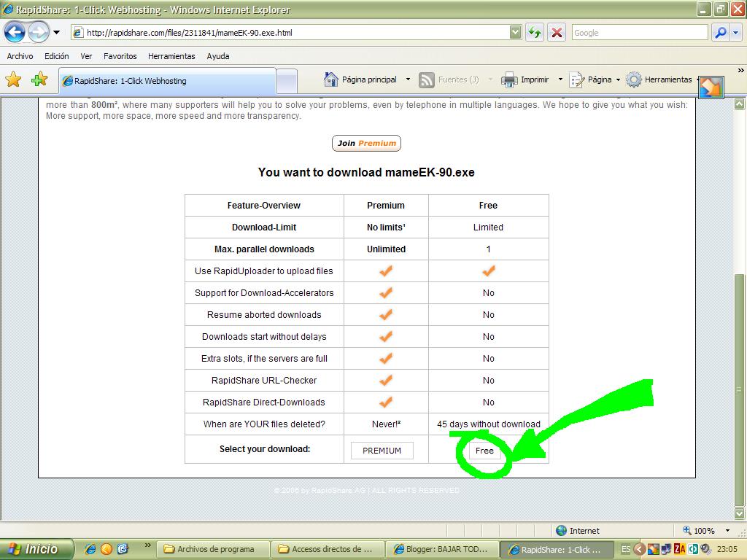
Task: Expand hidden tray icons with the round arrow
Action: pyautogui.click(x=639, y=549)
